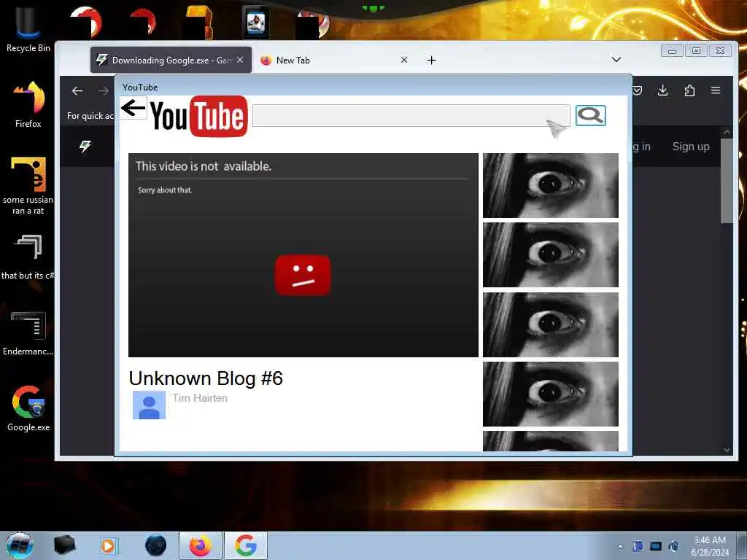The image size is (747, 560).
Task: Open a new Firefox tab with plus button
Action: coord(432,60)
